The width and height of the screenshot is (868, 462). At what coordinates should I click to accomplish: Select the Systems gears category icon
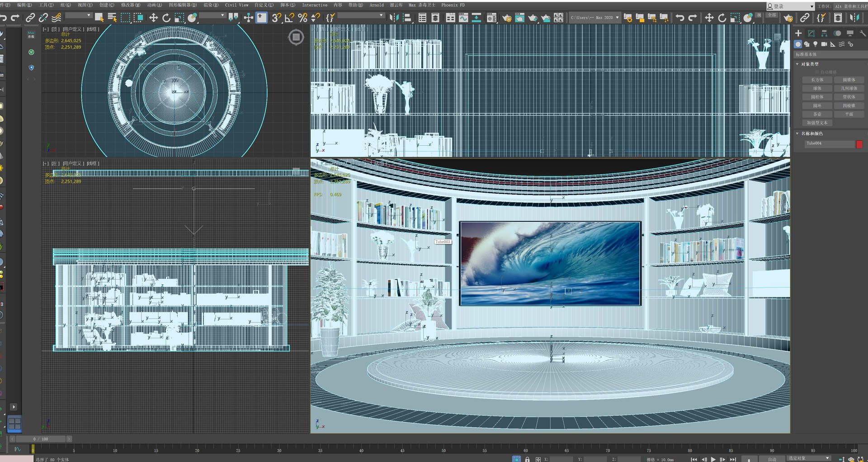850,44
